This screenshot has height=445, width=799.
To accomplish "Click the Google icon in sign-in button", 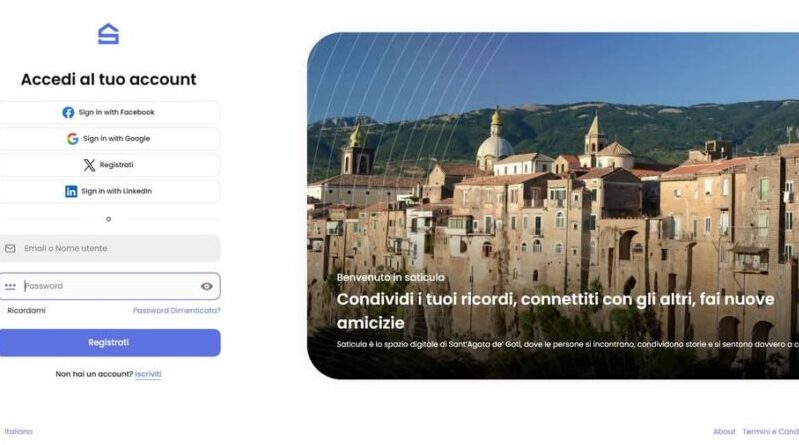I will tap(72, 139).
